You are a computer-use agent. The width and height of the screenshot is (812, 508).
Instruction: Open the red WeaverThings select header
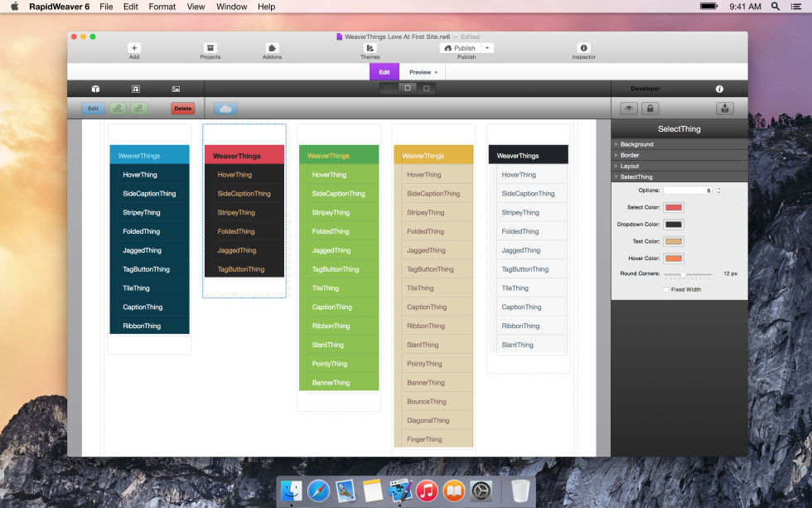(244, 155)
